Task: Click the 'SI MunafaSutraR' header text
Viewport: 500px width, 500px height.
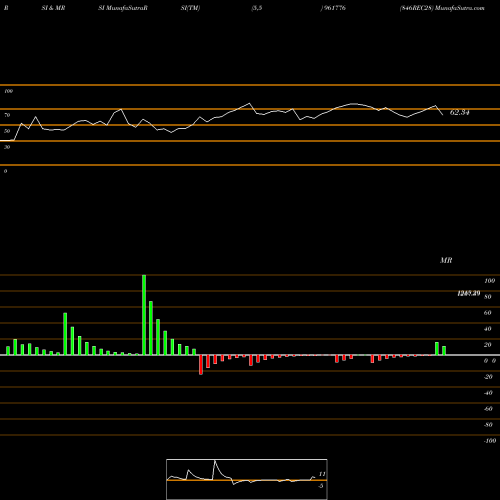Action: click(123, 8)
